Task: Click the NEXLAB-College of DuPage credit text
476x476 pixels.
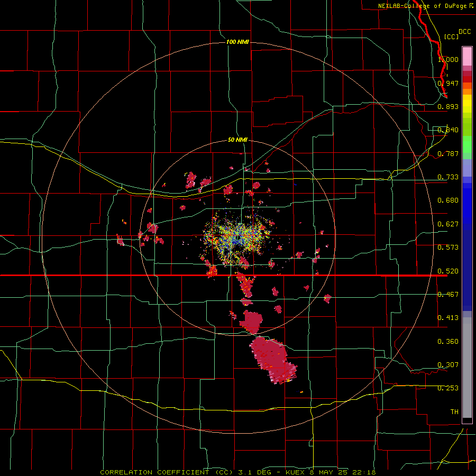Action: click(x=426, y=6)
